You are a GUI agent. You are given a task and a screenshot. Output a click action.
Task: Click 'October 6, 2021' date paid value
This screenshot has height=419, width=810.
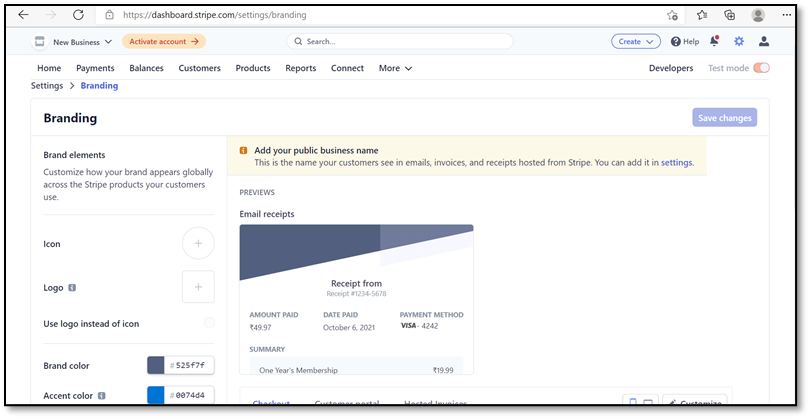pyautogui.click(x=349, y=328)
